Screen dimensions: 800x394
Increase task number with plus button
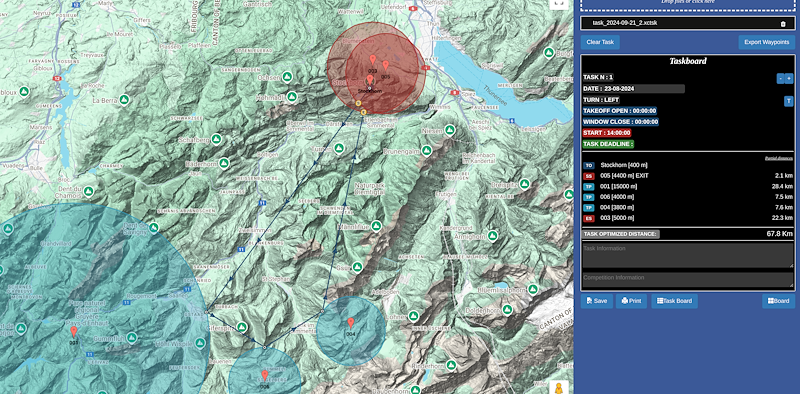788,78
